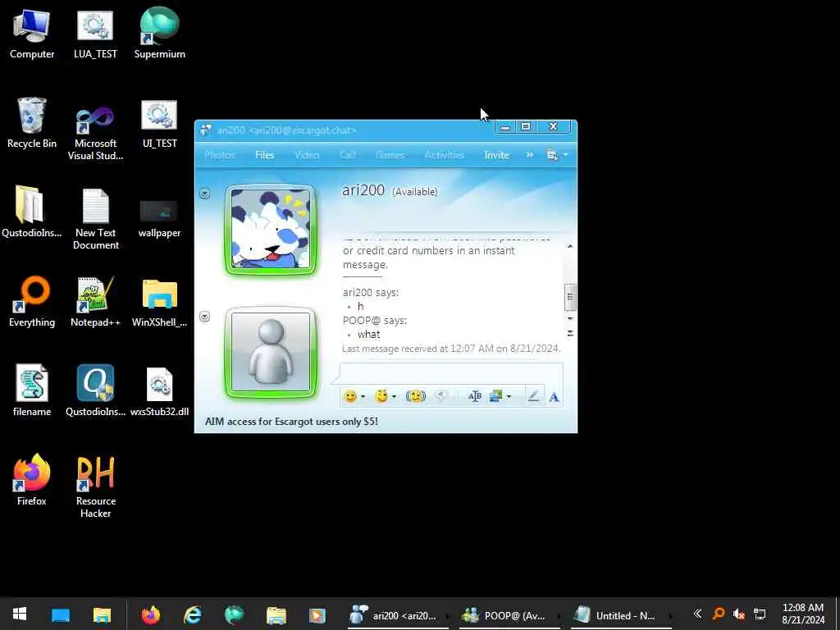Click the muted volume tray icon
The image size is (840, 630).
(x=739, y=614)
